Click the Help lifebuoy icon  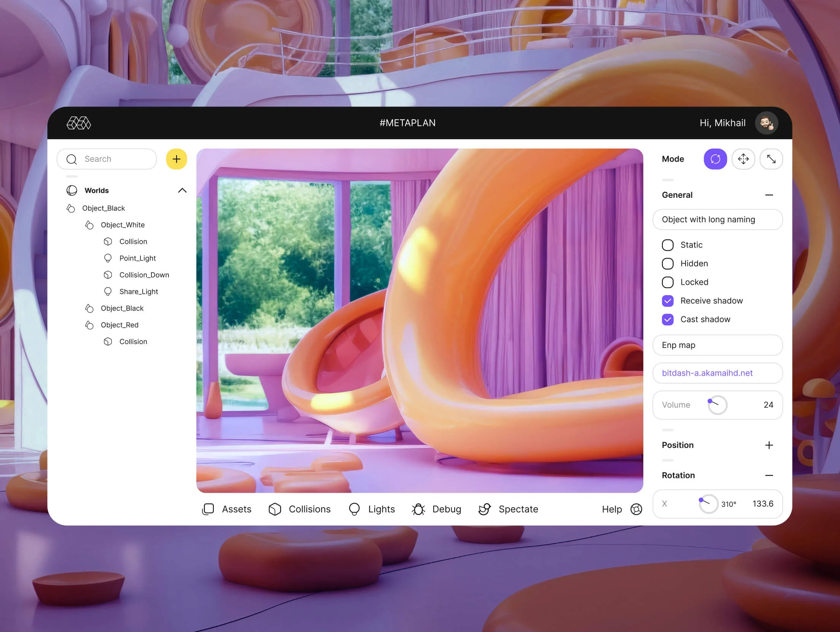click(636, 509)
